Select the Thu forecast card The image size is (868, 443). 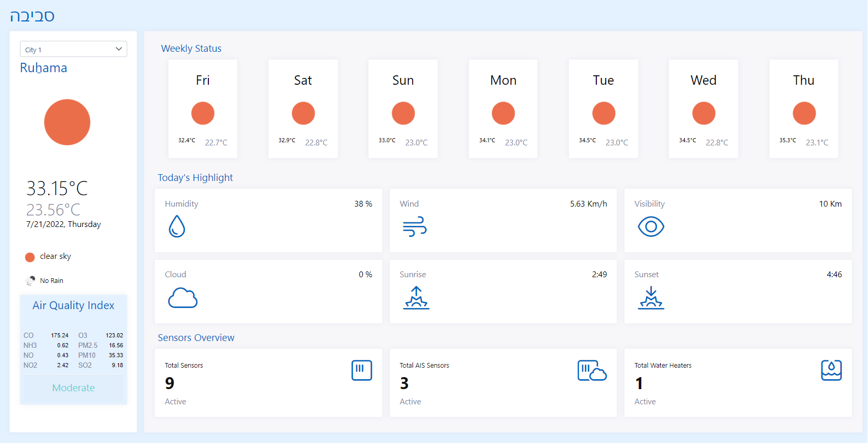tap(804, 109)
